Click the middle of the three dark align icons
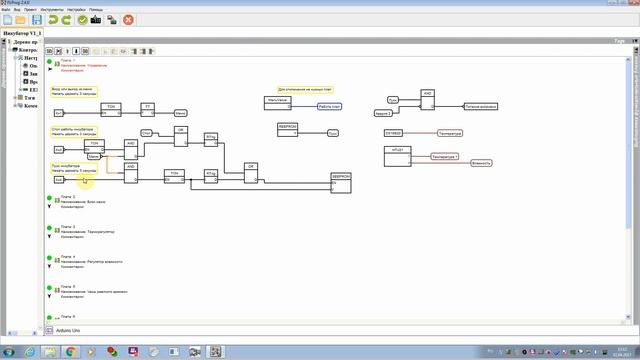Viewport: 640px width, 360px height. click(x=143, y=51)
